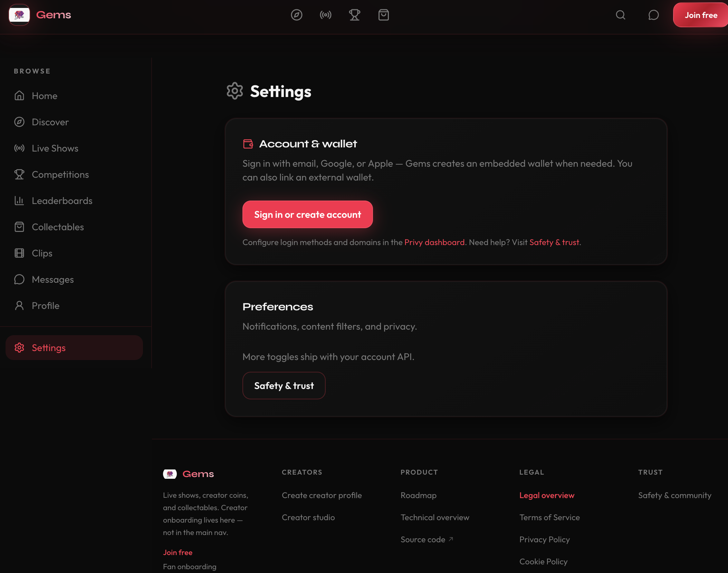
Task: Open the shopping bag Collectables header icon
Action: (383, 15)
